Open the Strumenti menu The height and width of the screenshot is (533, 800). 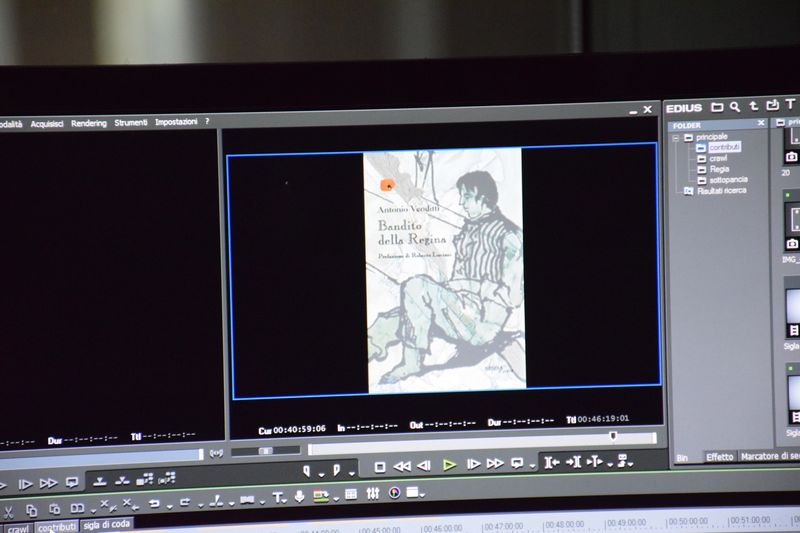point(131,122)
